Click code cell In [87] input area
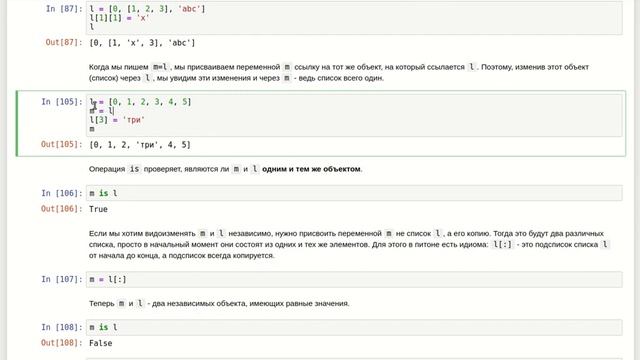Viewport: 640px width, 360px height. 354,18
